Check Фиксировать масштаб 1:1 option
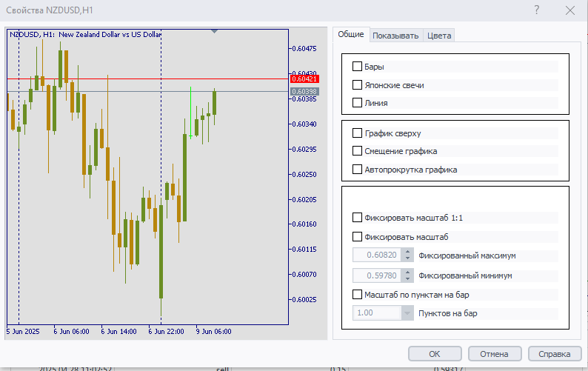 357,218
